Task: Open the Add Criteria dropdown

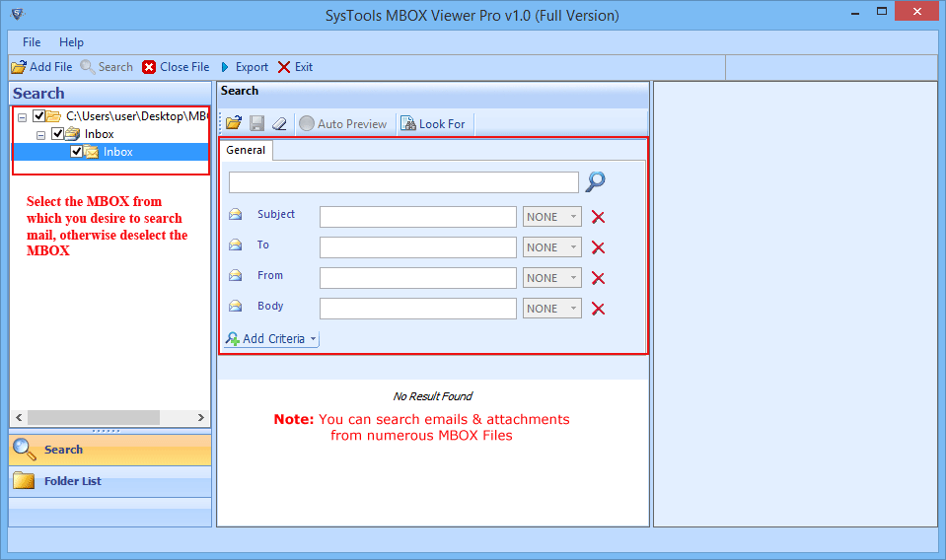Action: pos(271,339)
